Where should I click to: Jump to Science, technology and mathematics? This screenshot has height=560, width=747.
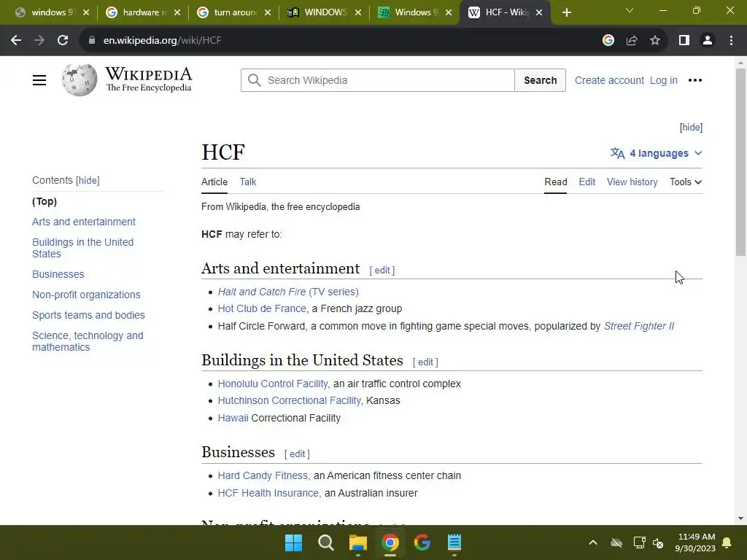(88, 341)
